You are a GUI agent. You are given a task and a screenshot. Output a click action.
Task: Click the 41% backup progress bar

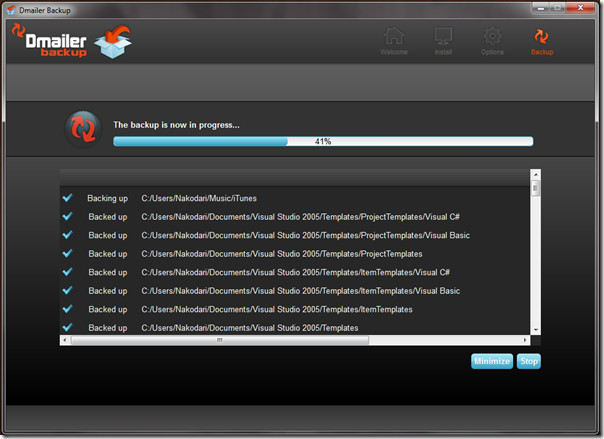click(x=323, y=141)
